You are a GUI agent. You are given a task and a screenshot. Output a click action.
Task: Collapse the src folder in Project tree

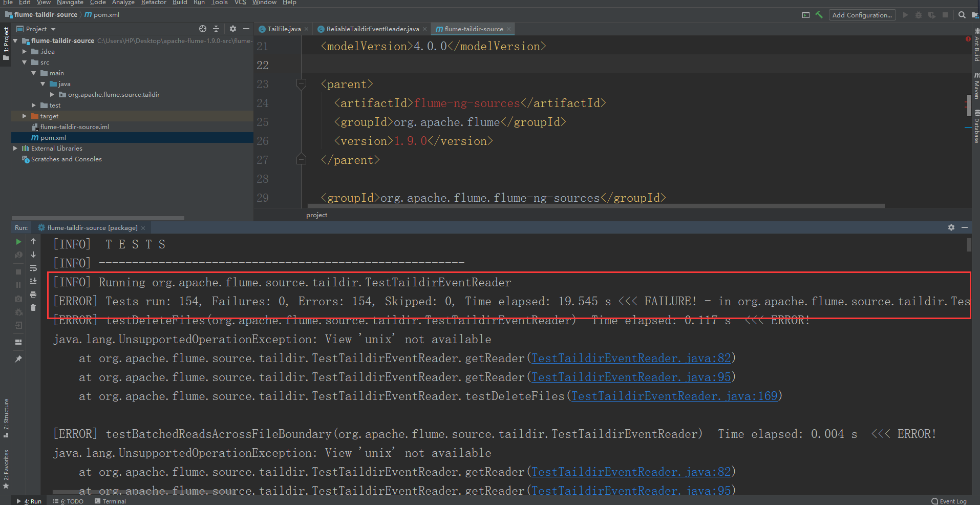coord(25,62)
